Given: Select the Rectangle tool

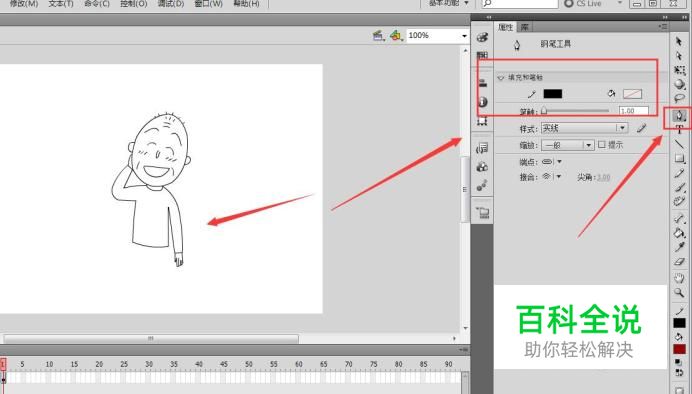Looking at the screenshot, I should point(679,158).
